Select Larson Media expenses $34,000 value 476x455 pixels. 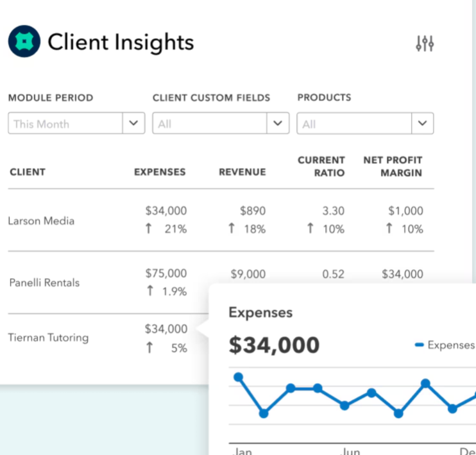(166, 211)
